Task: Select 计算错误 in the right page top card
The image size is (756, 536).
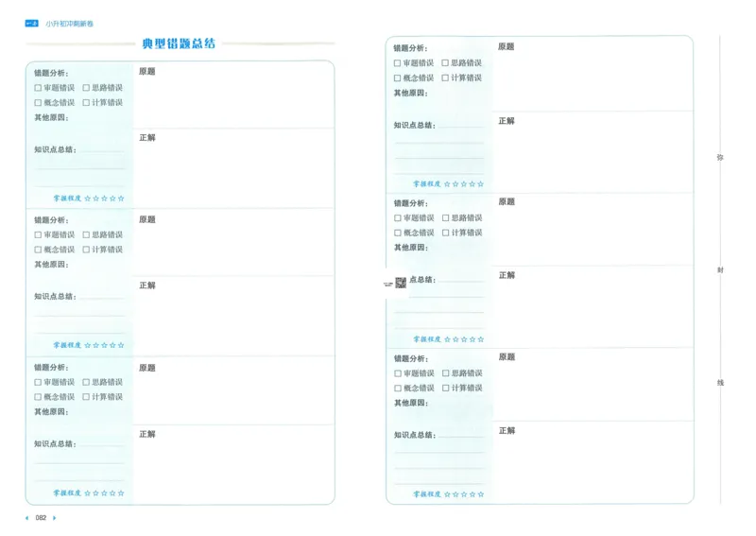Action: click(x=445, y=78)
